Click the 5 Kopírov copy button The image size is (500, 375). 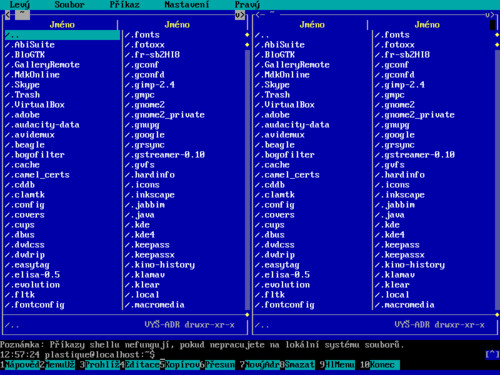coord(180,365)
